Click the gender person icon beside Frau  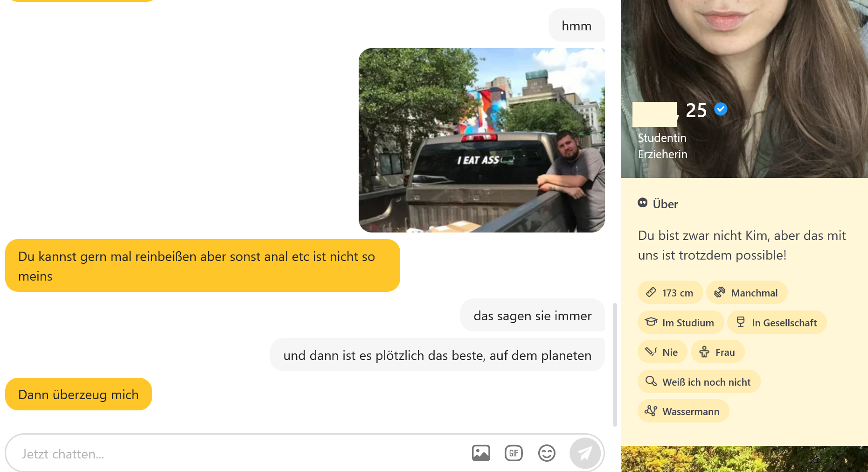(704, 352)
